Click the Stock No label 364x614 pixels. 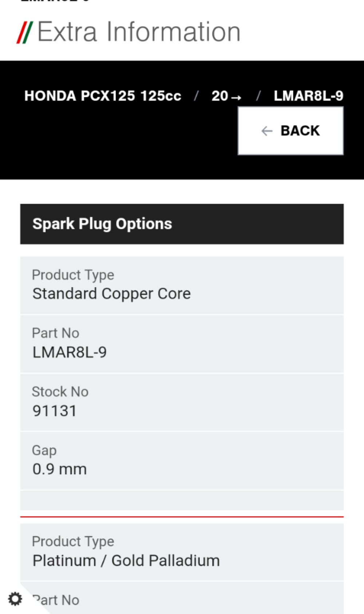click(x=60, y=392)
